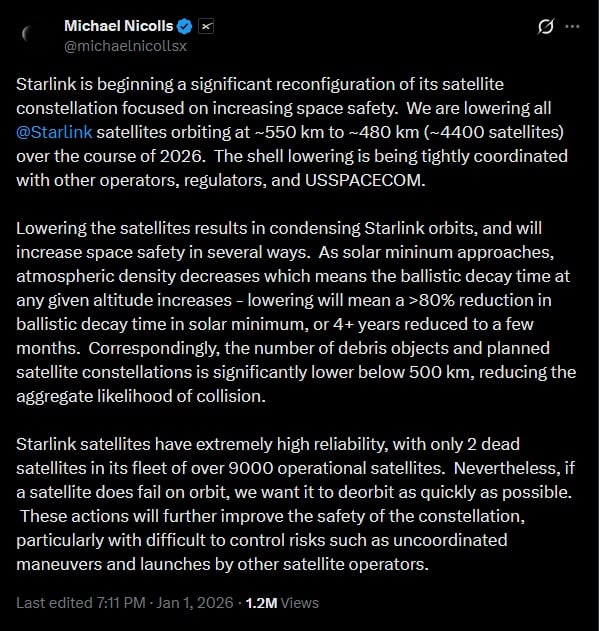
Task: Follow the blue @Starlink mention link
Action: (54, 132)
